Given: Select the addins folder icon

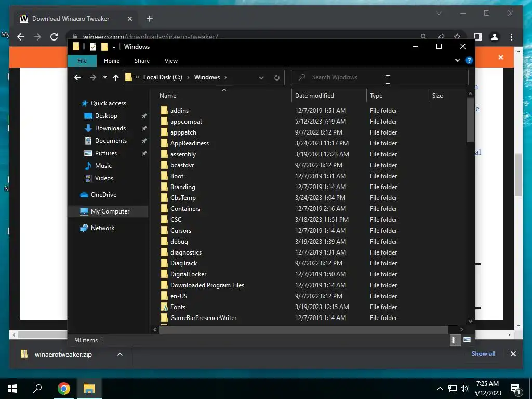Looking at the screenshot, I should click(164, 110).
